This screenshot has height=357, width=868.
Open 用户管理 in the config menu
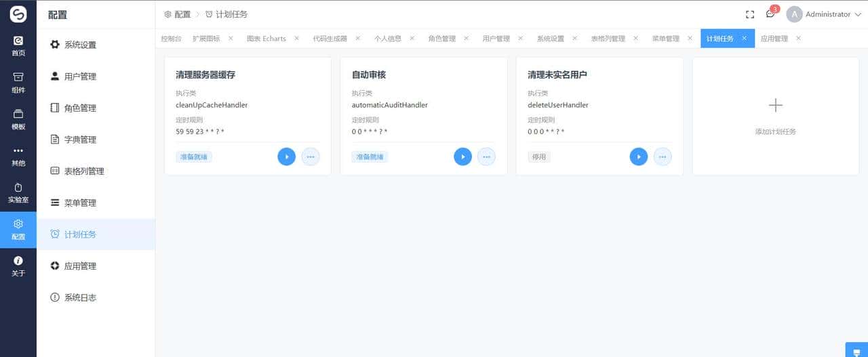pos(96,77)
